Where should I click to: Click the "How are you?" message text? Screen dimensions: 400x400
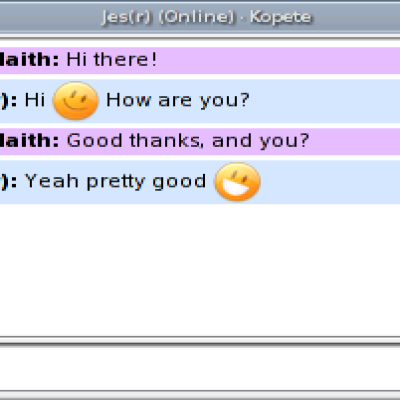(177, 100)
